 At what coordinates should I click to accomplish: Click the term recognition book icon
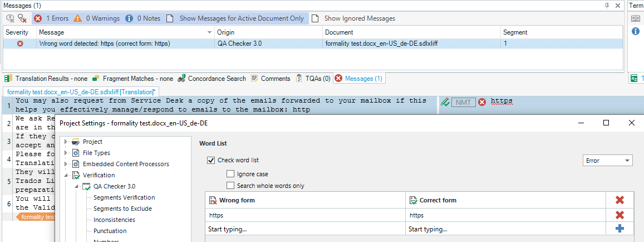coord(636,18)
